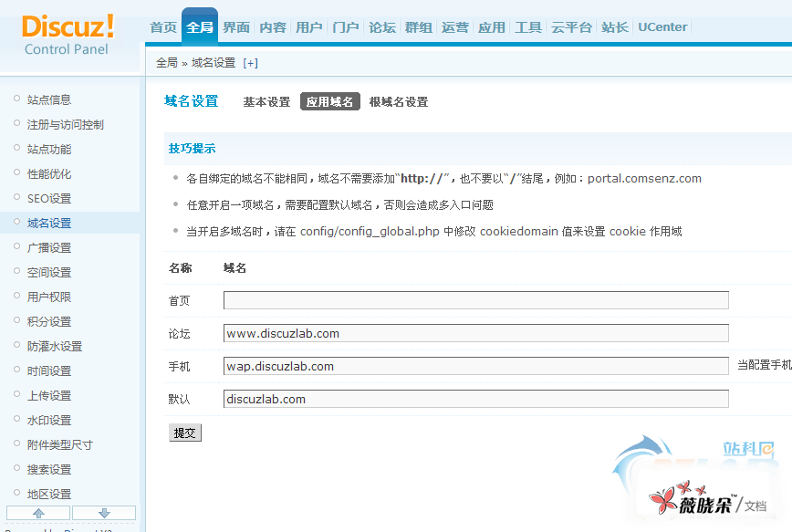Click the Discuz! Control Panel logo
Viewport: 792px width, 532px height.
point(68,35)
